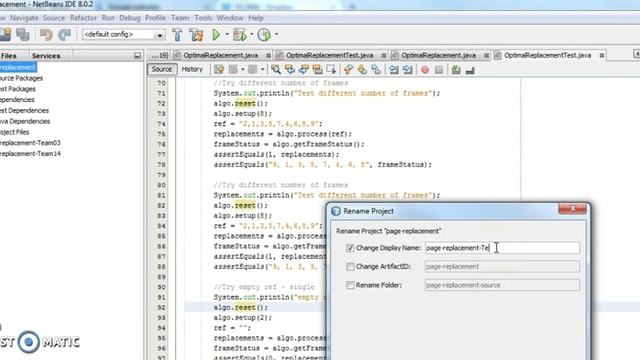Image resolution: width=640 pixels, height=360 pixels.
Task: Switch to the Files panel tab
Action: coord(9,56)
